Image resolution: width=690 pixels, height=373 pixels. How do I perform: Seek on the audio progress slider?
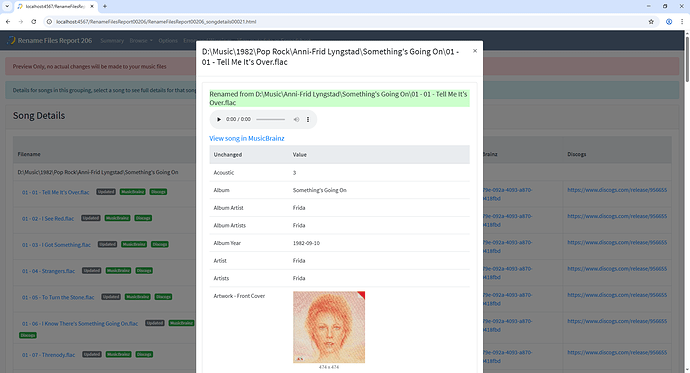(x=271, y=119)
